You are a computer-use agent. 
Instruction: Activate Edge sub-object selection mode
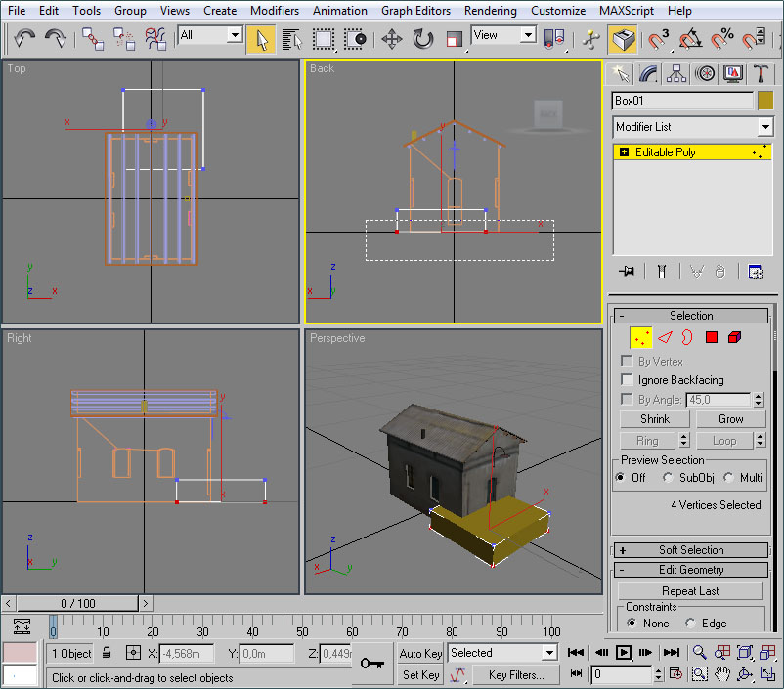(x=665, y=337)
